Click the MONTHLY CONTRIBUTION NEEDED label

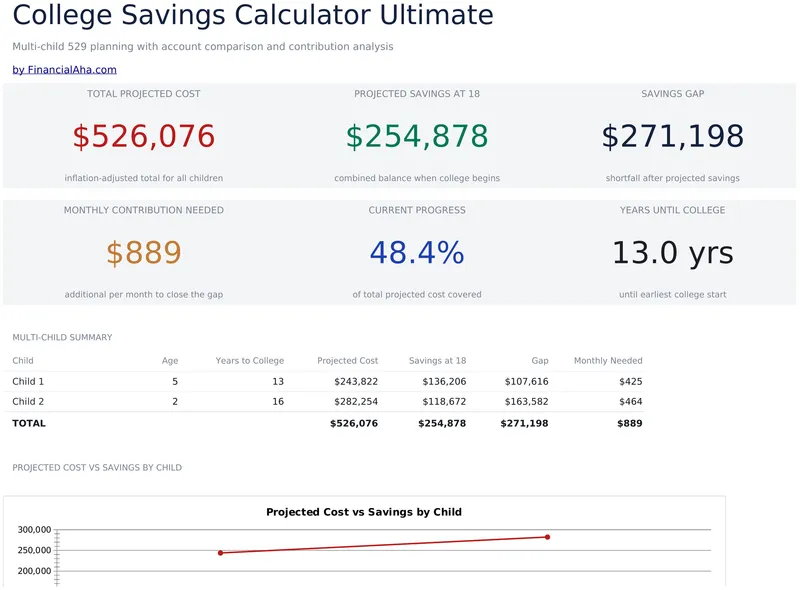[143, 210]
